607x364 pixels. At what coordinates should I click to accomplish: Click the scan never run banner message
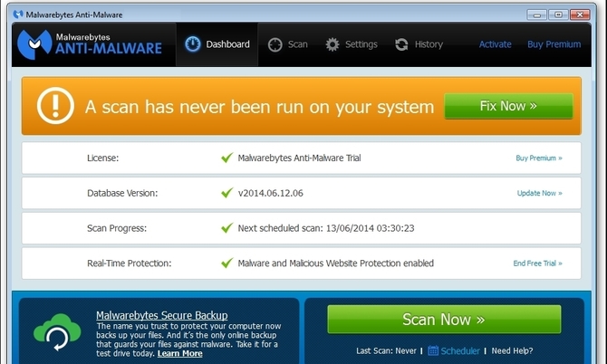tap(259, 107)
